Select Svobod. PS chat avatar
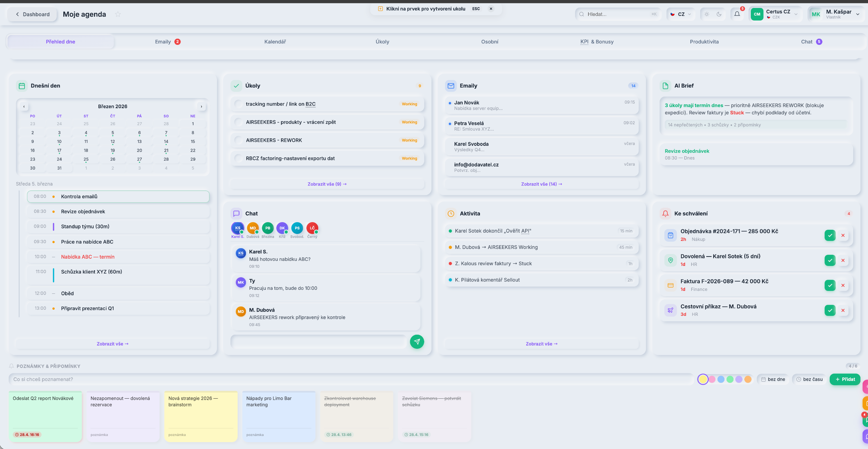 pyautogui.click(x=297, y=228)
